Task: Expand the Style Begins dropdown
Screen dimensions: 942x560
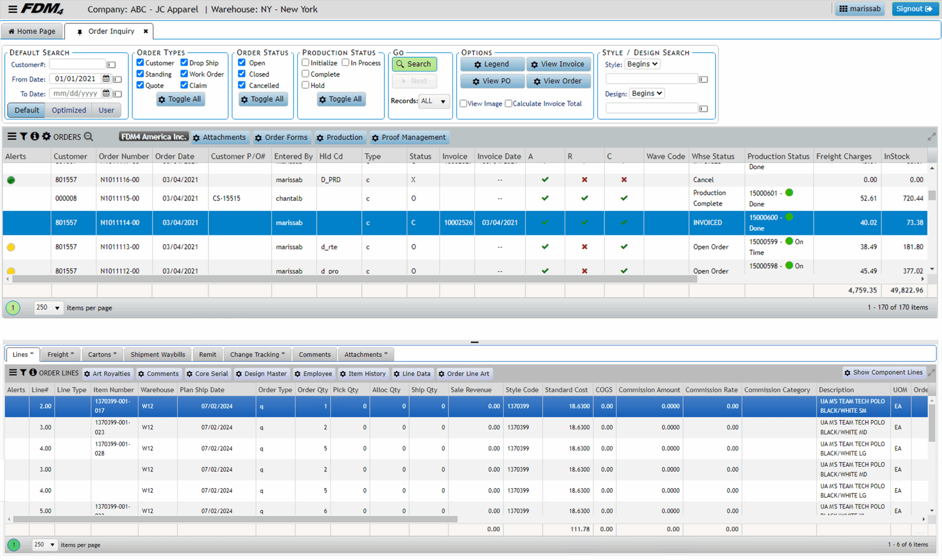Action: point(642,64)
